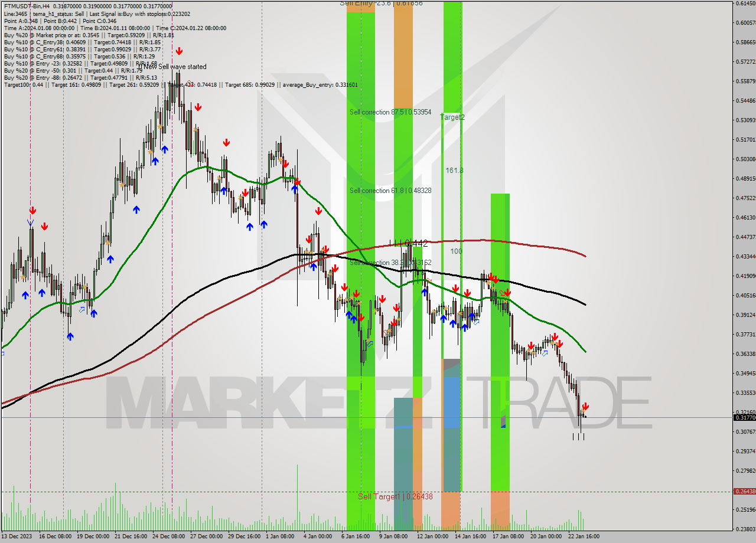Click the '9 Jan 08:00' time axis label
Screen dimensions: 756x543
click(x=393, y=537)
